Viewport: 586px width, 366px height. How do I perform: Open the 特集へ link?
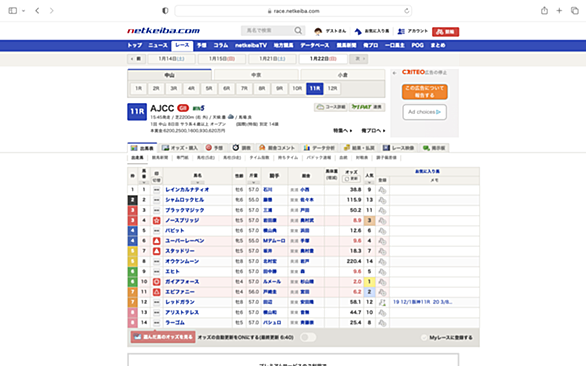point(342,130)
